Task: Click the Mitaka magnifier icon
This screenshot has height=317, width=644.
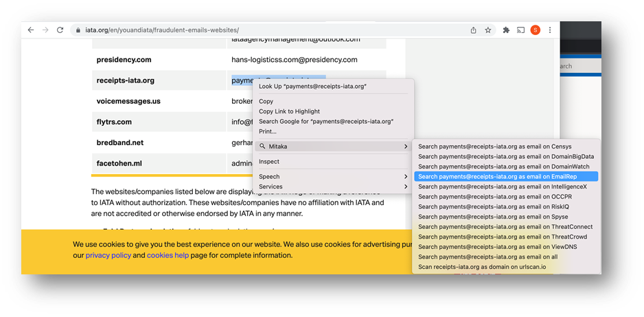Action: [x=262, y=146]
